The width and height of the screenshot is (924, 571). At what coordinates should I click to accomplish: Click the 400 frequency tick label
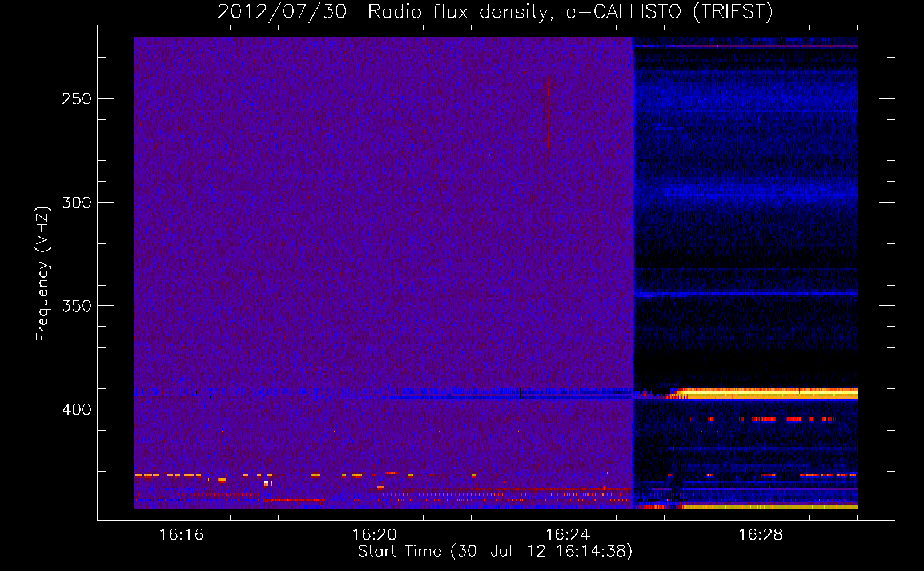coord(77,409)
